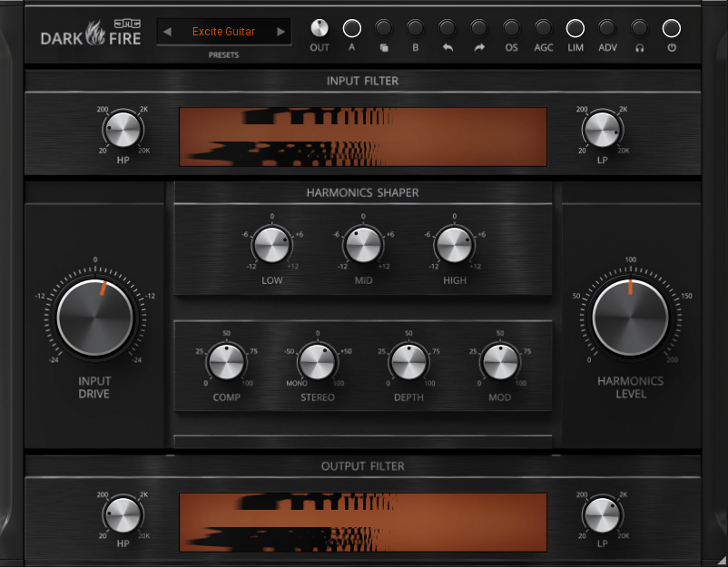The image size is (728, 567).
Task: Copy settings using the duplicate icon
Action: click(383, 27)
